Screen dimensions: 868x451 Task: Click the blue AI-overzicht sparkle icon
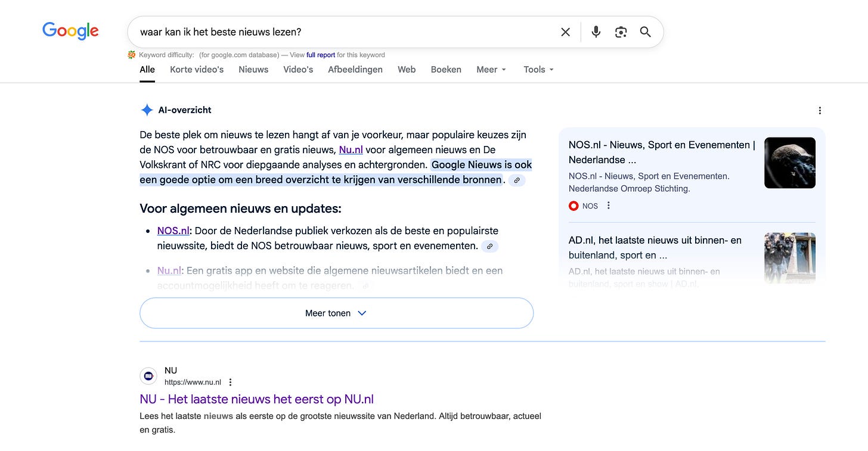[147, 110]
